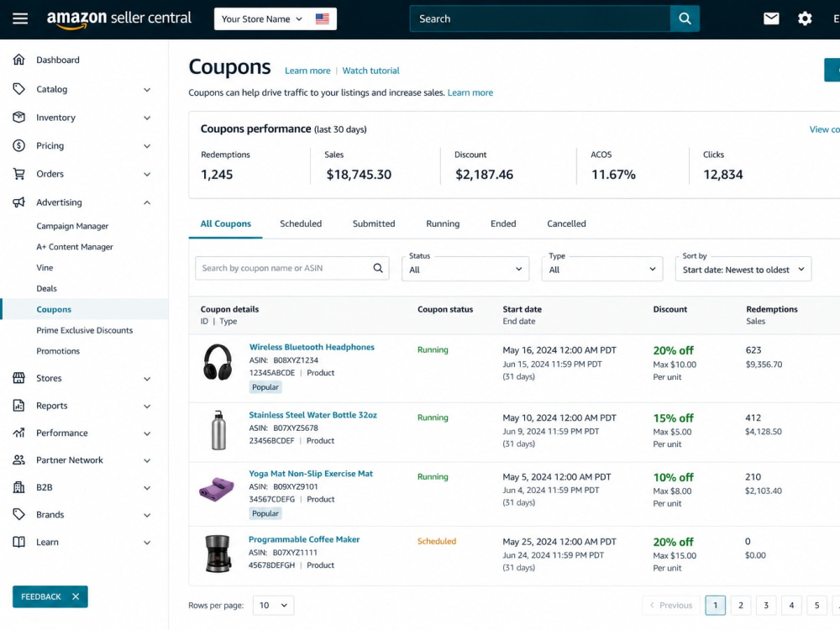Open the water bottle product thumbnail
Screen dimensions: 840x630
[218, 430]
